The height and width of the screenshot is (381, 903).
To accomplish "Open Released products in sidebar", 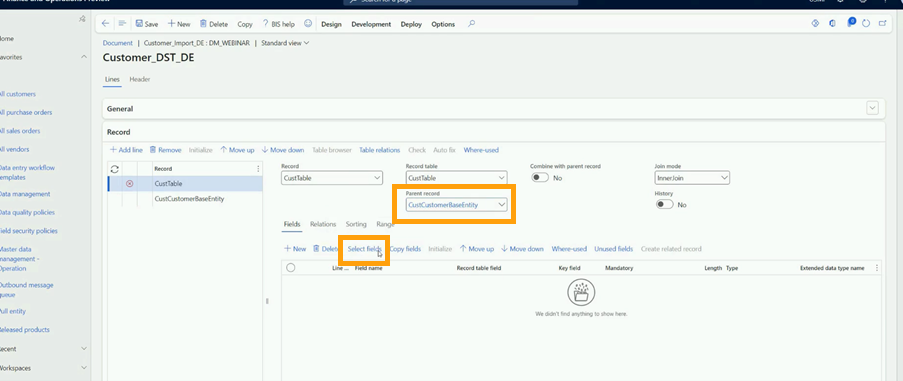I will (25, 330).
